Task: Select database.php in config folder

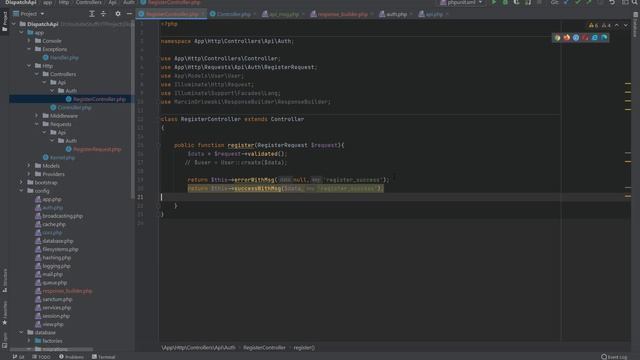Action: coord(58,241)
